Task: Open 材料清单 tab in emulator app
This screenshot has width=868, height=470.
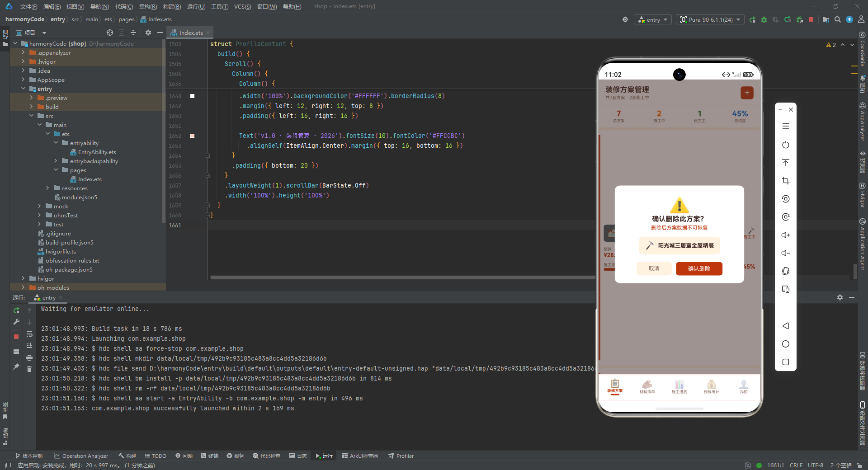Action: pyautogui.click(x=647, y=387)
